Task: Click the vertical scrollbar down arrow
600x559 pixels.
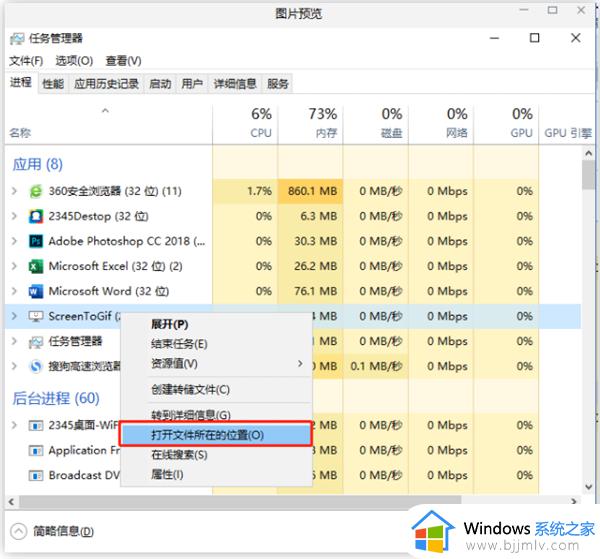Action: 589,487
